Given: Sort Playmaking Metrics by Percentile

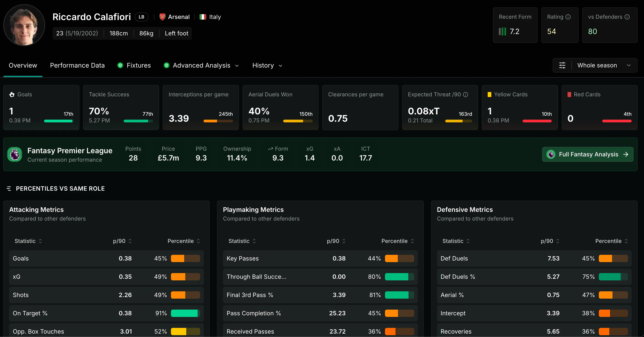Looking at the screenshot, I should (398, 241).
